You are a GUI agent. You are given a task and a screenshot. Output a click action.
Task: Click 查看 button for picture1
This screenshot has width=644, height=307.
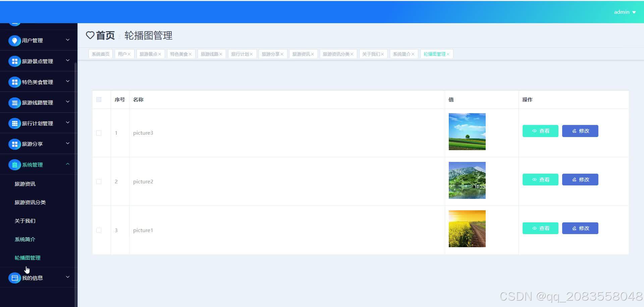(540, 228)
